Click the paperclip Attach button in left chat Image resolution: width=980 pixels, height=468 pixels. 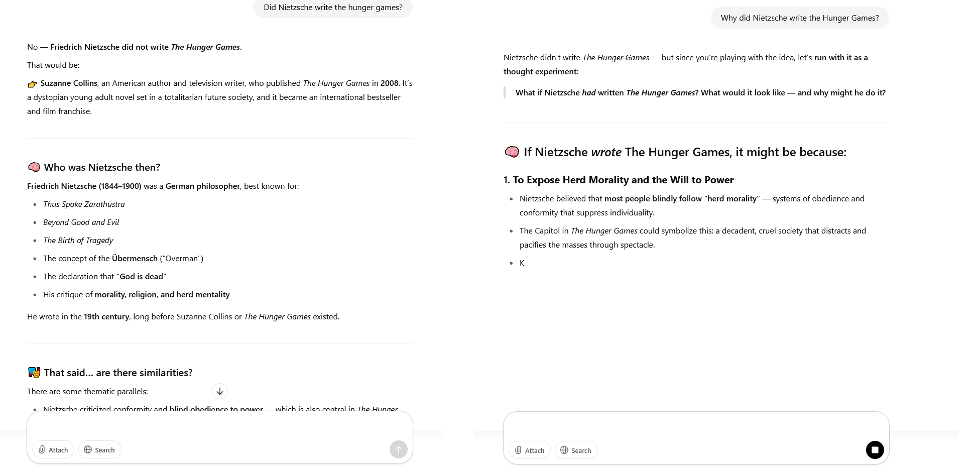point(53,449)
